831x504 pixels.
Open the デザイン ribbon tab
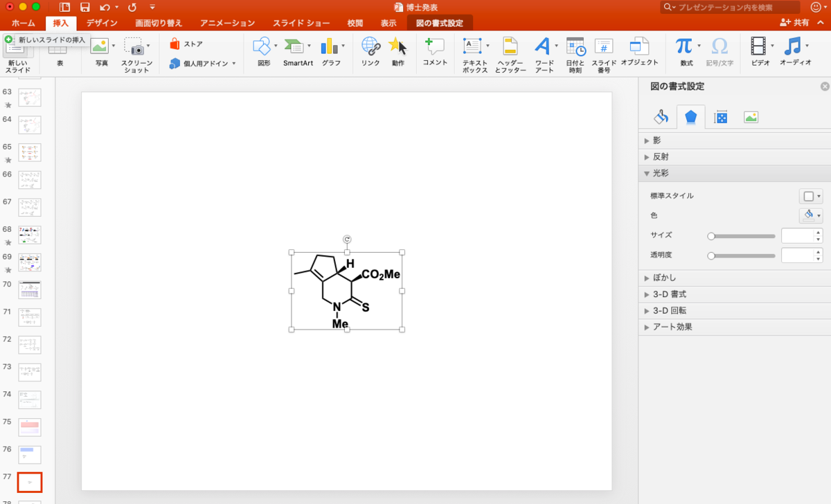pos(101,23)
